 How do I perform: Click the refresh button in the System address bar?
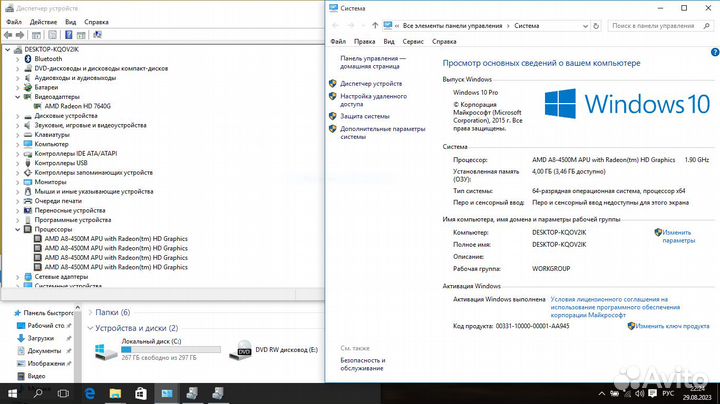click(596, 26)
